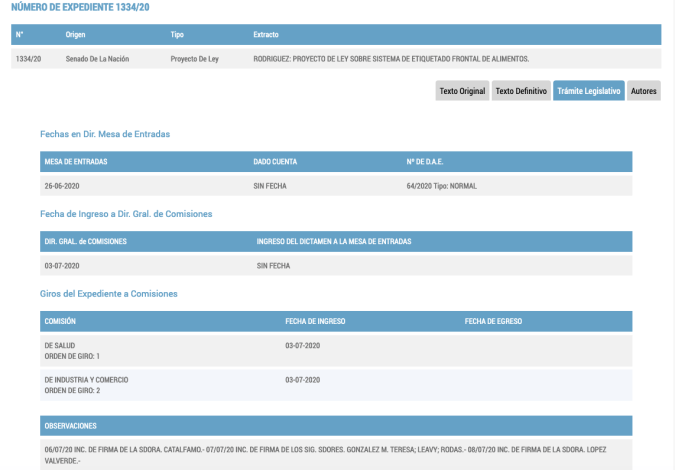Click the Giros del Expediente a Comisiones heading
The image size is (675, 470).
(x=109, y=294)
